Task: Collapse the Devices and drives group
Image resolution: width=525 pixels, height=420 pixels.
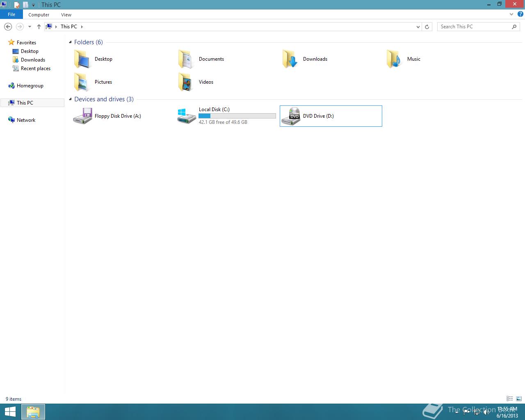Action: [70, 99]
